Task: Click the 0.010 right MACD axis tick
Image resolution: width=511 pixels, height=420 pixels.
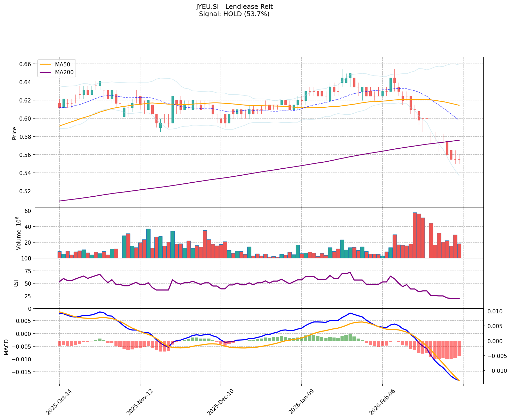Action: coord(495,312)
